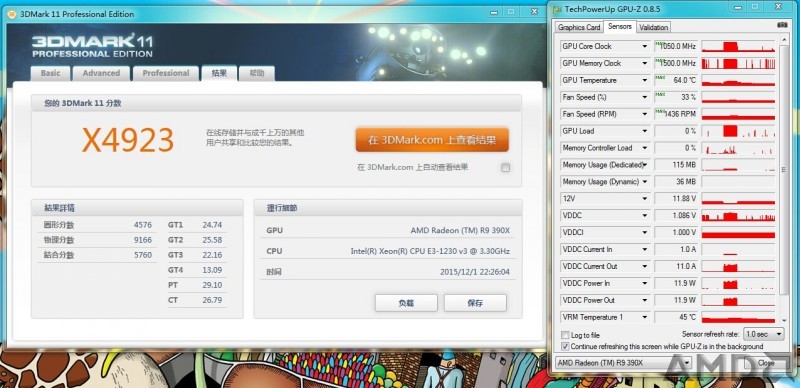Click the GPU-Z Close button
Viewport: 800px width, 388px height.
tap(765, 362)
